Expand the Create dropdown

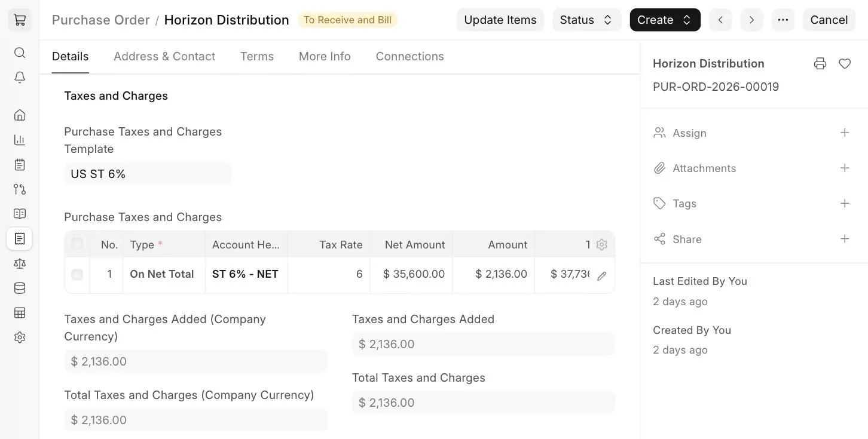click(665, 20)
